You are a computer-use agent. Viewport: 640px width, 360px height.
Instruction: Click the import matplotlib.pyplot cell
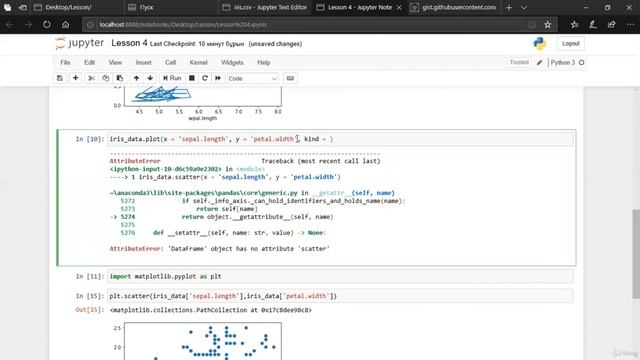point(340,276)
